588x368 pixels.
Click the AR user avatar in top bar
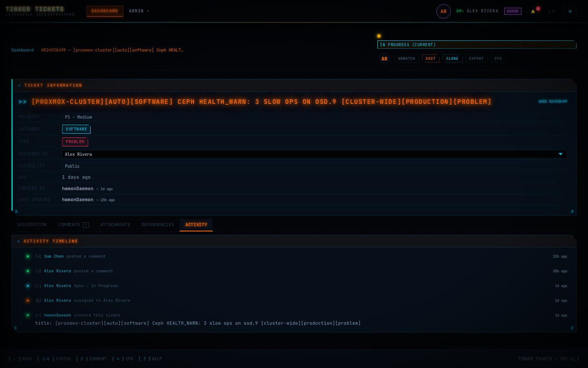coord(443,11)
